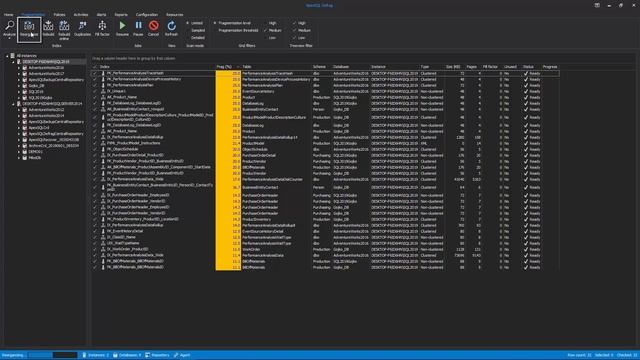The image size is (640, 360).
Task: Toggle High in Grid filters
Action: click(270, 23)
